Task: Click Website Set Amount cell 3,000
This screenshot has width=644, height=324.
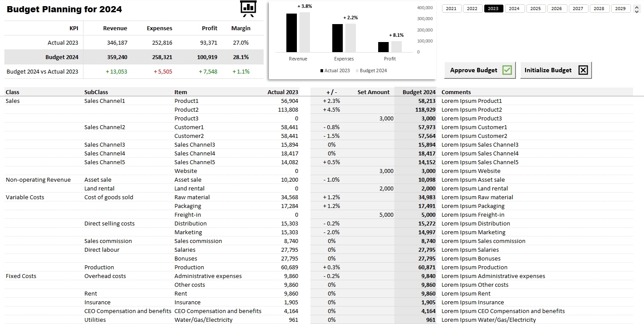Action: (374, 171)
